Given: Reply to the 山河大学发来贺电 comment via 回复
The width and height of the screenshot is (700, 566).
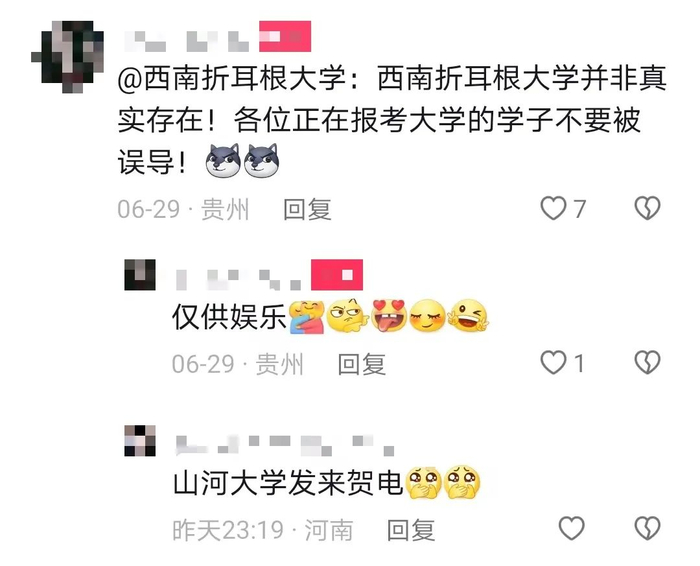Looking at the screenshot, I should coord(411,530).
